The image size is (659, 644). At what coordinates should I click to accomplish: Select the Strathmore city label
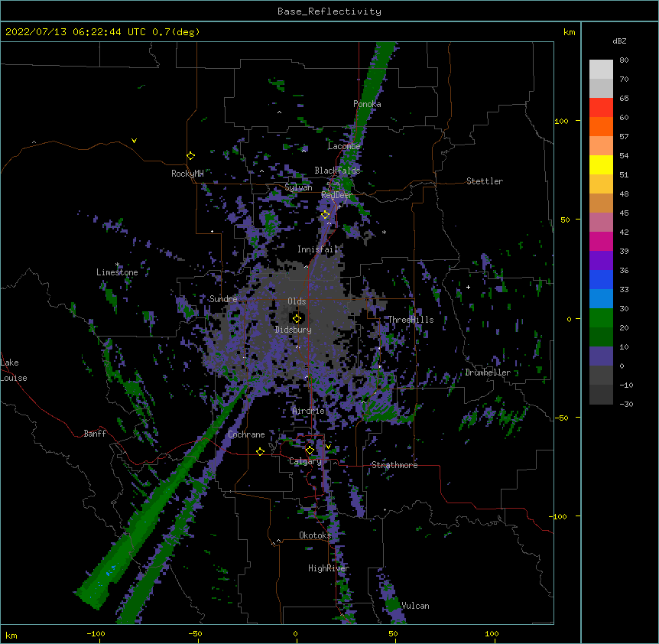coord(394,465)
